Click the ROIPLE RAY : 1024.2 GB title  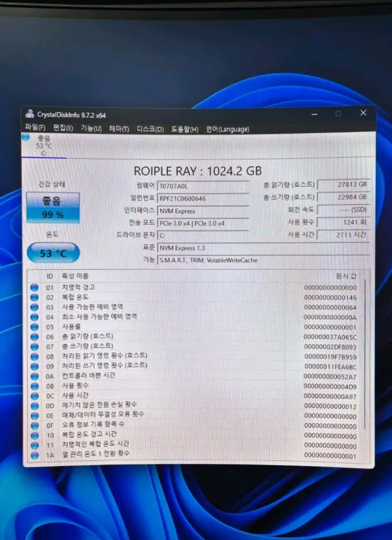[x=198, y=171]
